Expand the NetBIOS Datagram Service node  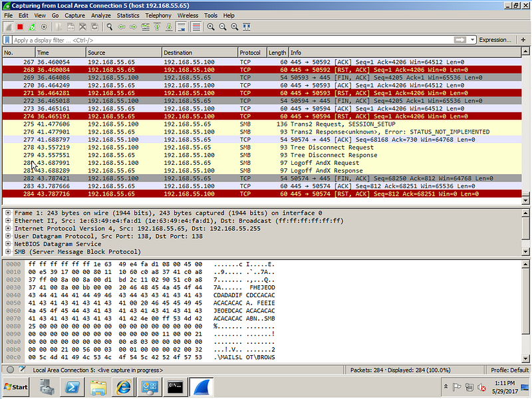pyautogui.click(x=8, y=244)
